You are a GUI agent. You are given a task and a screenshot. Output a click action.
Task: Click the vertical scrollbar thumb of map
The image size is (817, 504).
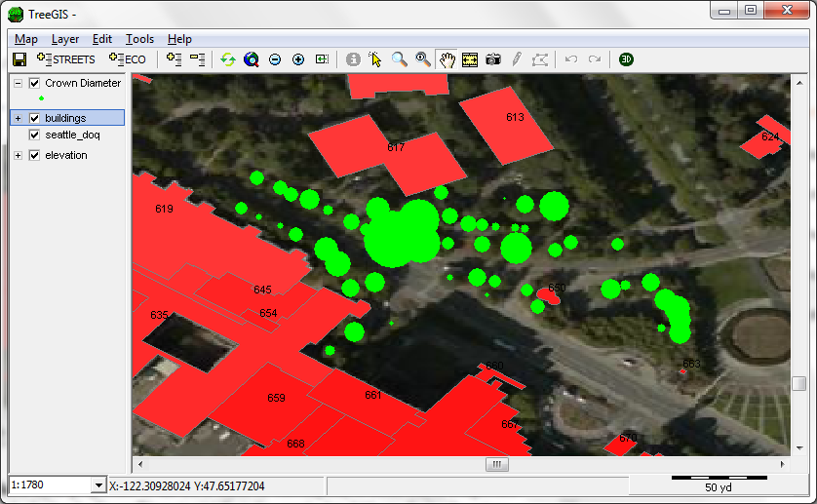click(x=799, y=383)
